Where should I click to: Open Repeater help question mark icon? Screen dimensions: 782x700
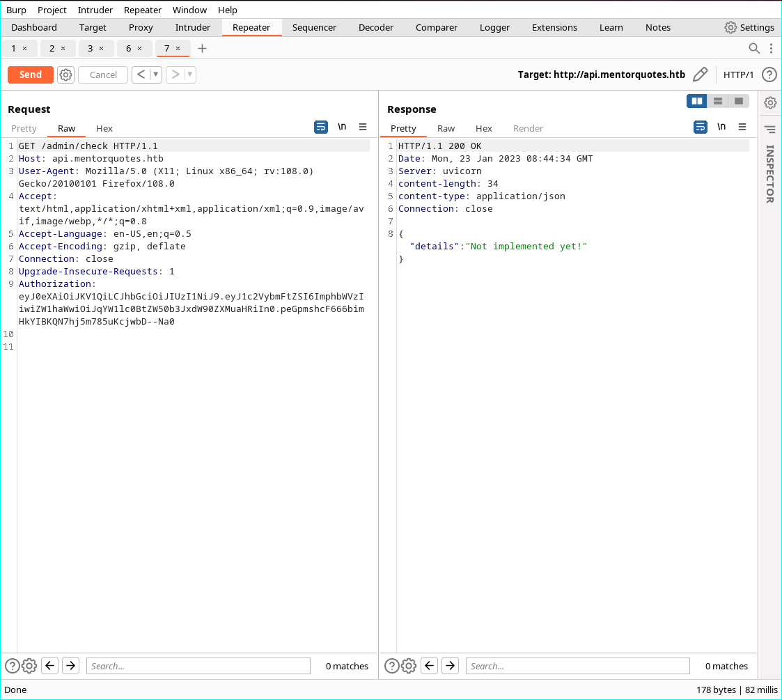point(769,75)
